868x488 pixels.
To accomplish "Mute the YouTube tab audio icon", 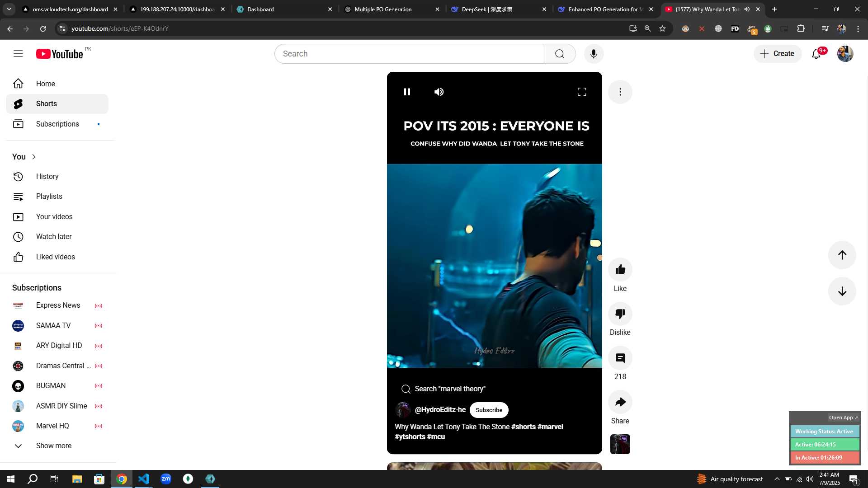I will 747,9.
